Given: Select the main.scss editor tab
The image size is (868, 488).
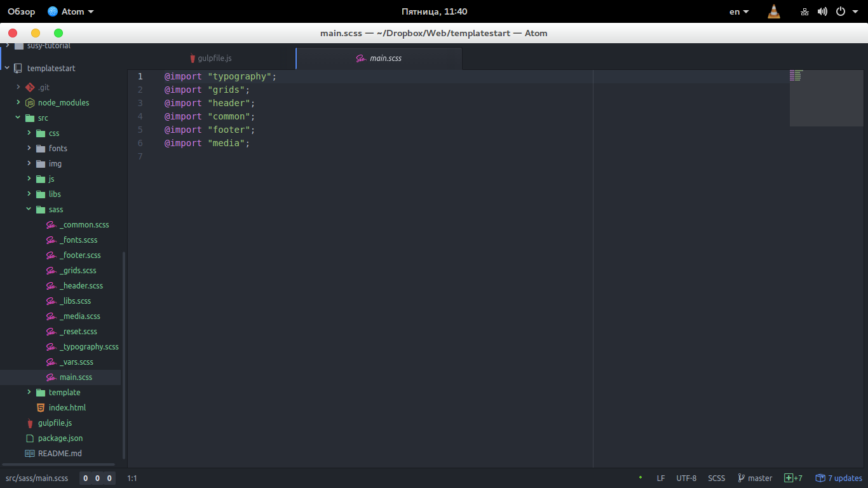Looking at the screenshot, I should [379, 58].
